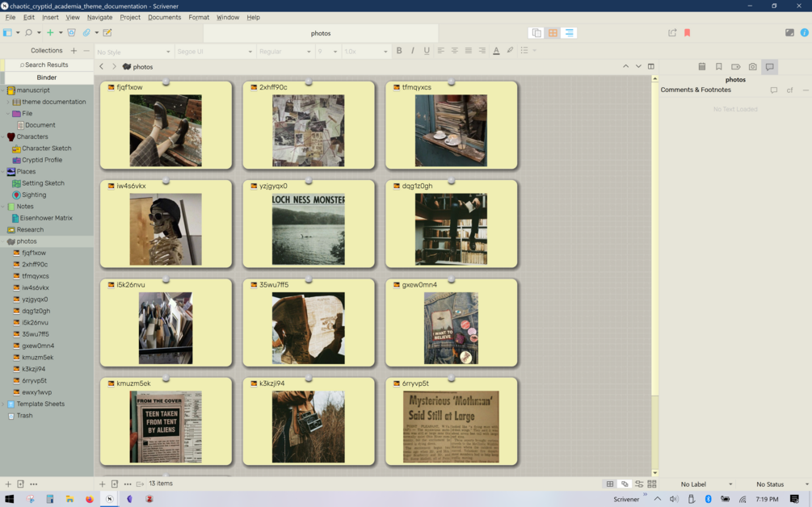The image size is (812, 507).
Task: Open Inspector Notes tab icon
Action: click(701, 67)
